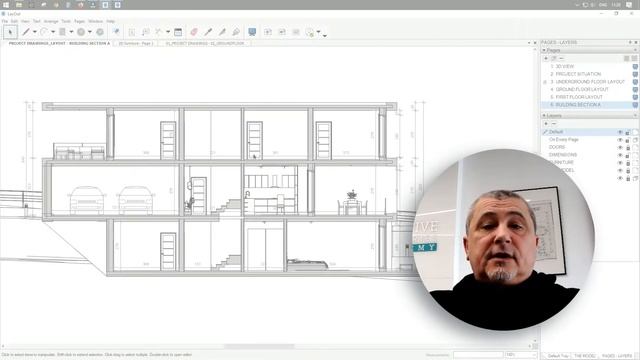Select the Dimension tool
Image resolution: width=640 pixels, height=360 pixels.
pyautogui.click(x=159, y=32)
